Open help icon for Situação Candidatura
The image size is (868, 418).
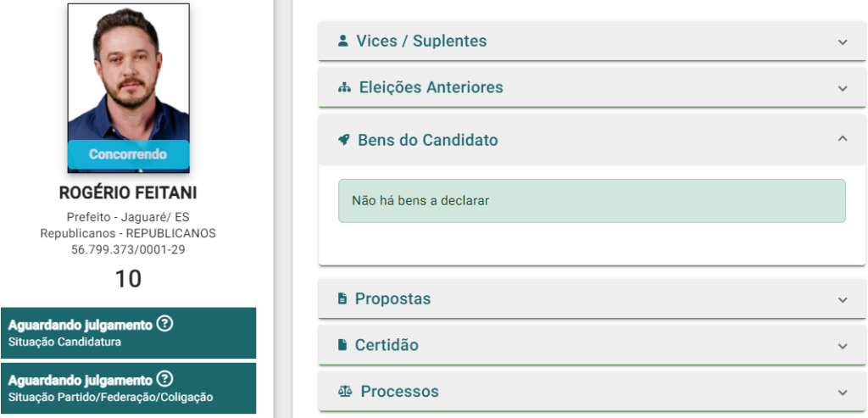[164, 324]
